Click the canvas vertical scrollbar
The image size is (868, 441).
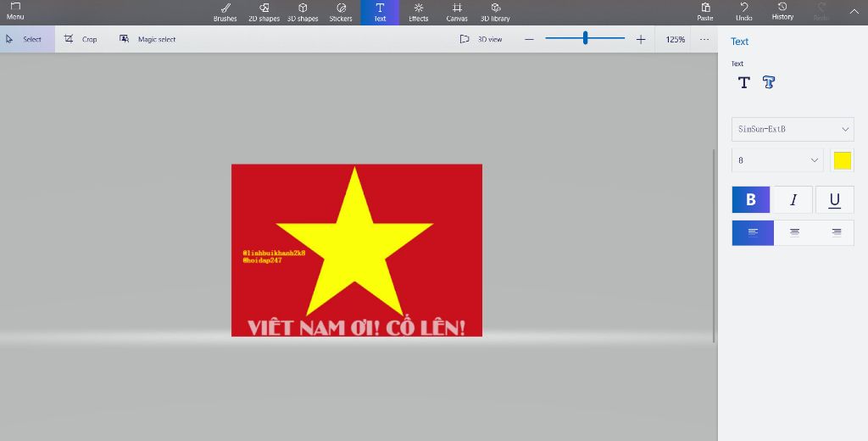(x=714, y=245)
